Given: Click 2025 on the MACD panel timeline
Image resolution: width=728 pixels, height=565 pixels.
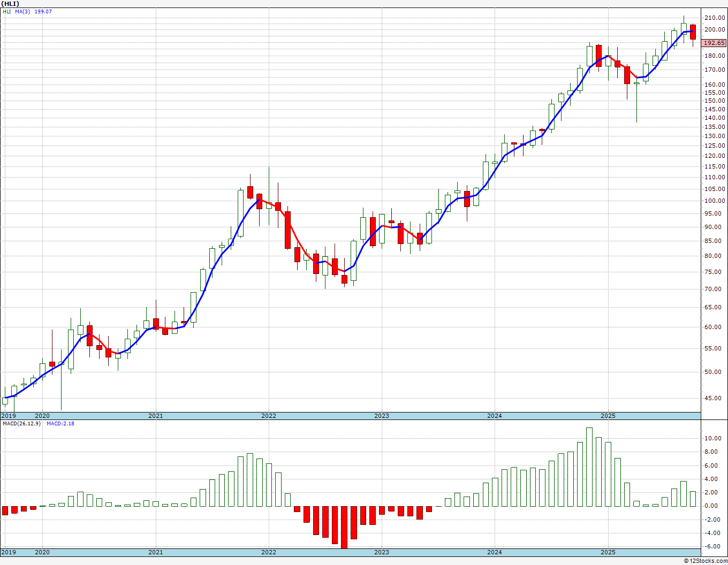Looking at the screenshot, I should pos(608,552).
